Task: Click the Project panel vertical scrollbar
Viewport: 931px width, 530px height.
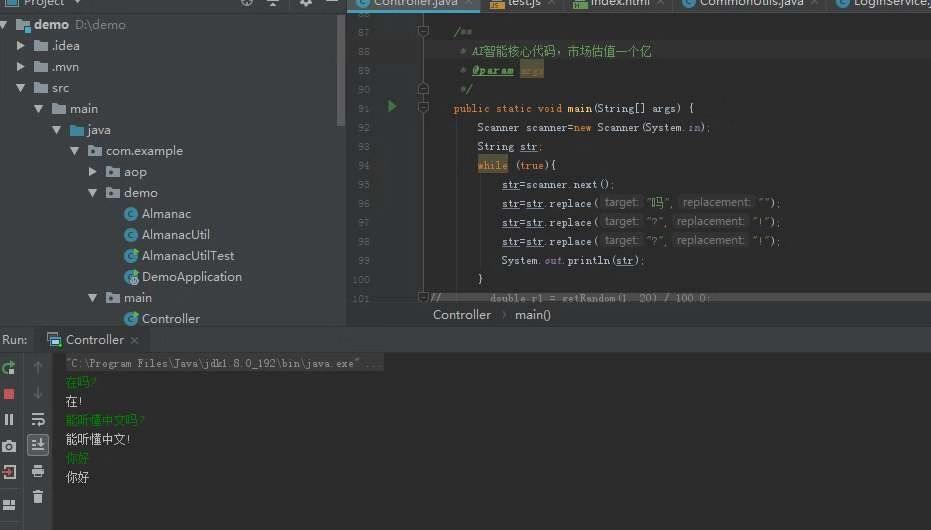Action: (341, 70)
